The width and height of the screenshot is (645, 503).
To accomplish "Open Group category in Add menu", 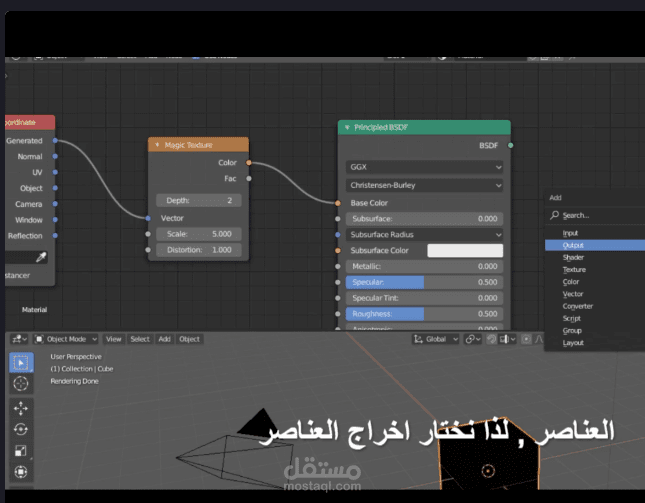I will (x=595, y=331).
